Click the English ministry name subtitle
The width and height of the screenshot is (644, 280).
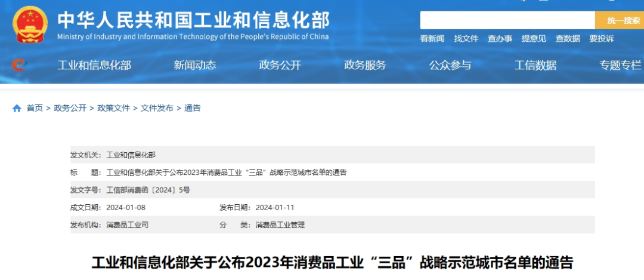193,36
